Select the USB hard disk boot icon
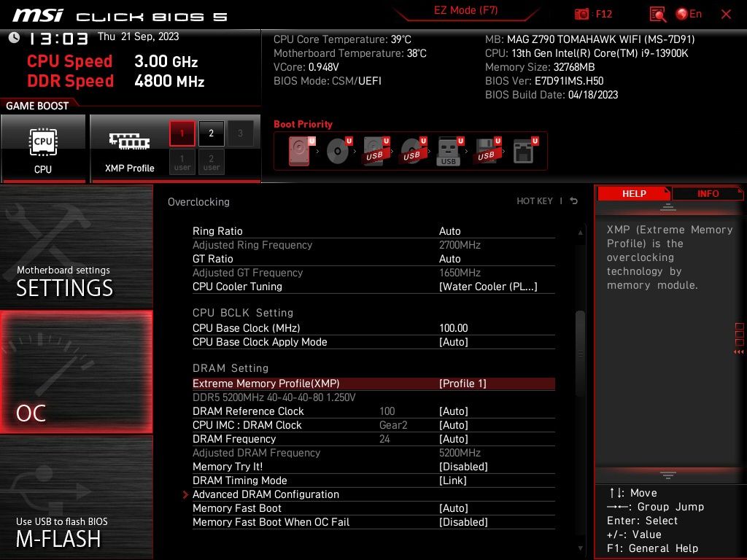747x560 pixels. click(x=376, y=151)
